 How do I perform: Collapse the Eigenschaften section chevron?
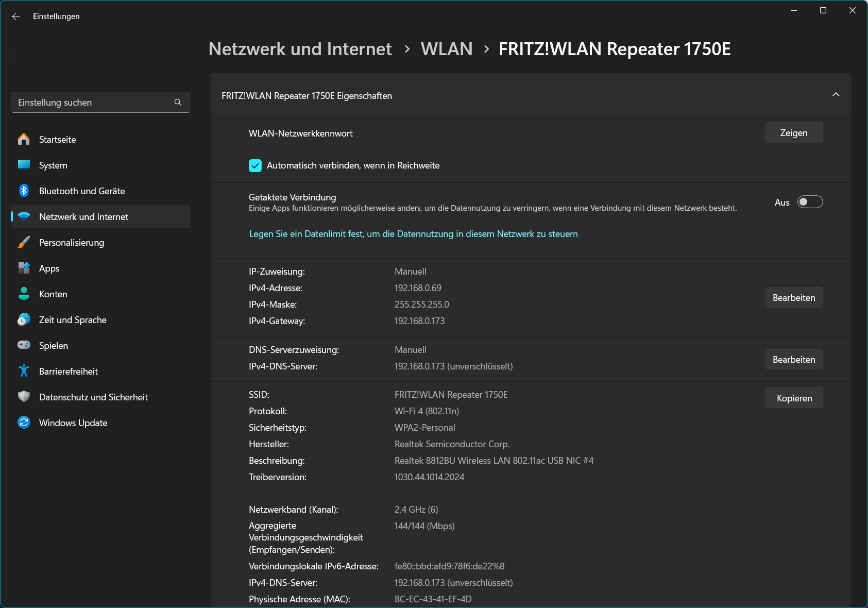836,95
